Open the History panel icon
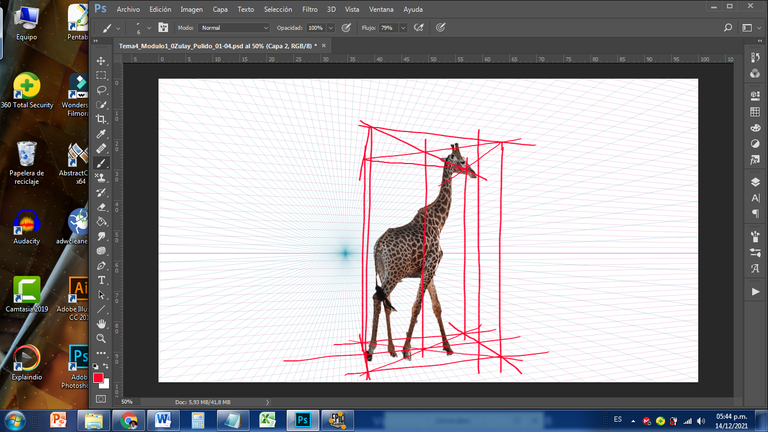 pos(755,57)
